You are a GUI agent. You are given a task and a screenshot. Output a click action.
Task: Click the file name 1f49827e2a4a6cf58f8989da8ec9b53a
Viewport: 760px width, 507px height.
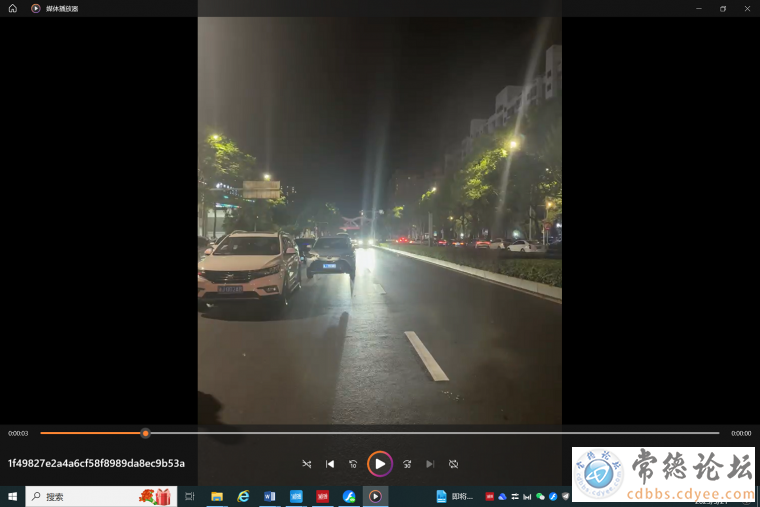coord(96,463)
